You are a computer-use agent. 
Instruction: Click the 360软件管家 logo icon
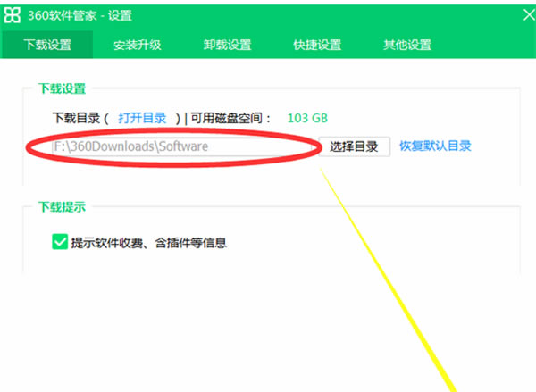[12, 16]
